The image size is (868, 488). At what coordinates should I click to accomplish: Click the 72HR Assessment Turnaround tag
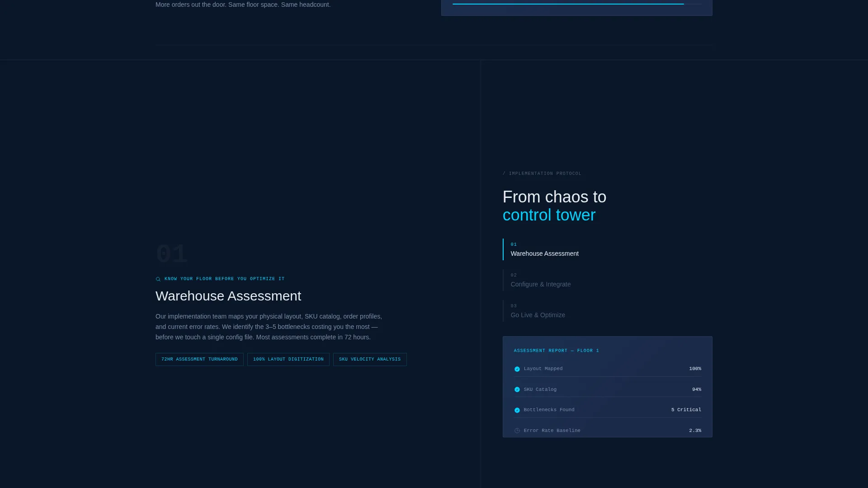199,359
